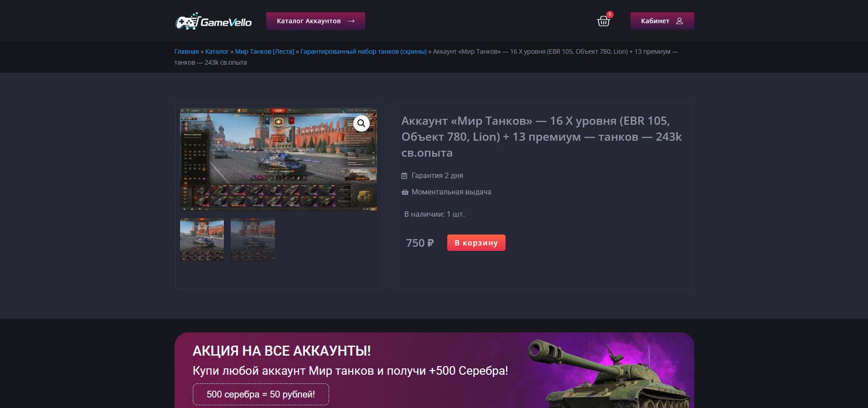The height and width of the screenshot is (408, 868).
Task: Click the arrow icon in Каталог Аккаунтов
Action: pos(351,21)
